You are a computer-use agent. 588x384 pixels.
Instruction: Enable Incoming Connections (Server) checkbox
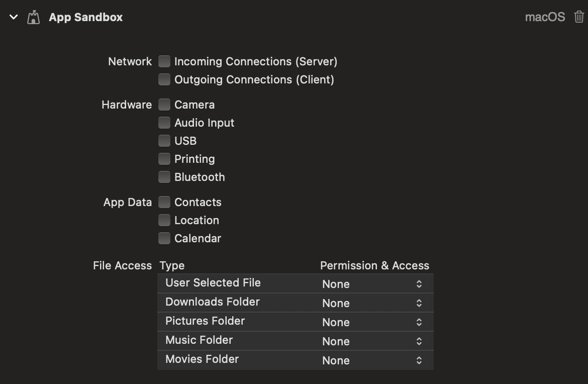[x=164, y=61]
